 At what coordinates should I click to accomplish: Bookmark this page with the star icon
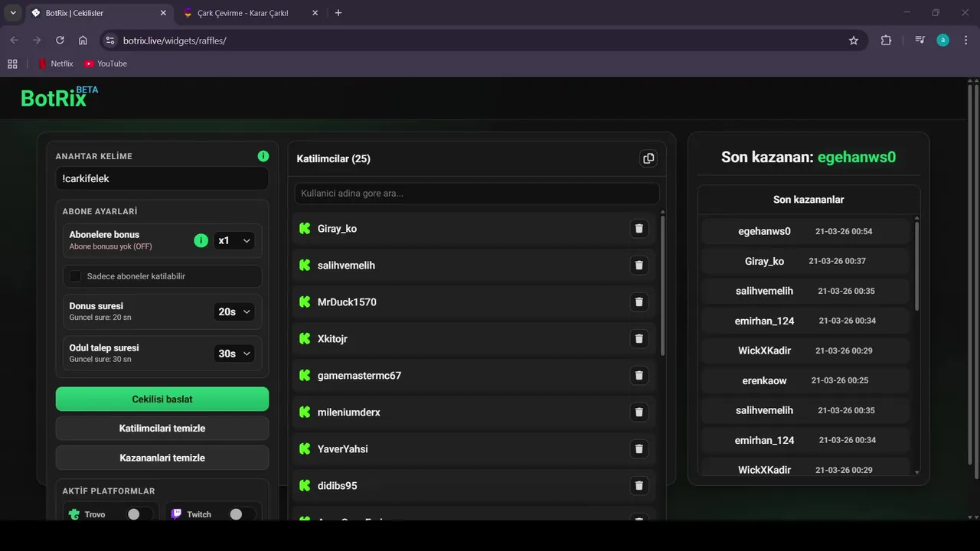[x=854, y=41]
